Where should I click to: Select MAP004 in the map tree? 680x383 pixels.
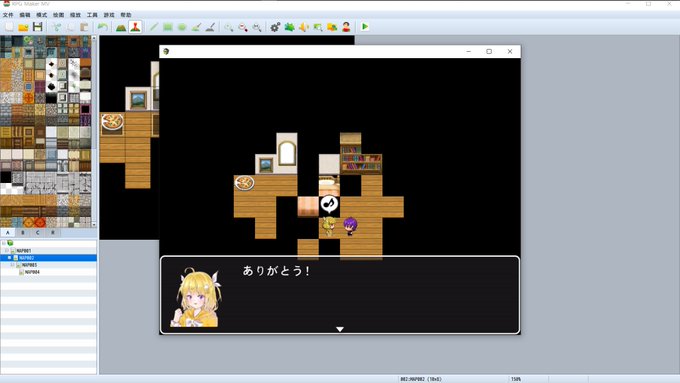tap(32, 272)
